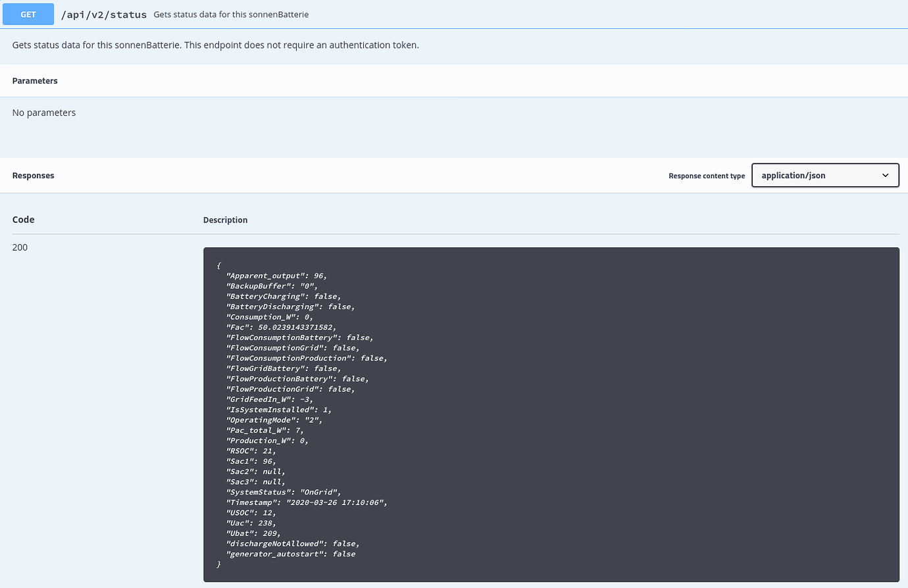Click the Responses section header
The image size is (908, 588).
(33, 175)
